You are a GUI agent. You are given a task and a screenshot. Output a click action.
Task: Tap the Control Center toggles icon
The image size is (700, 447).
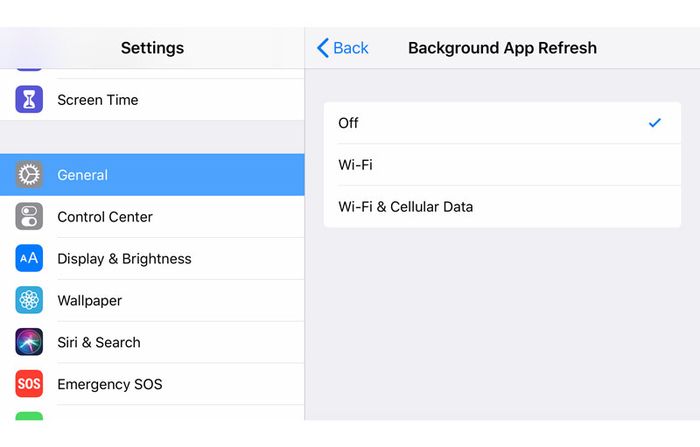(x=29, y=217)
